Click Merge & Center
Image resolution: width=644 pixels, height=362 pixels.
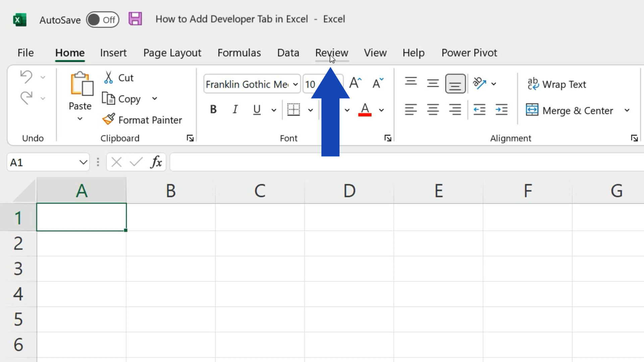tap(570, 110)
